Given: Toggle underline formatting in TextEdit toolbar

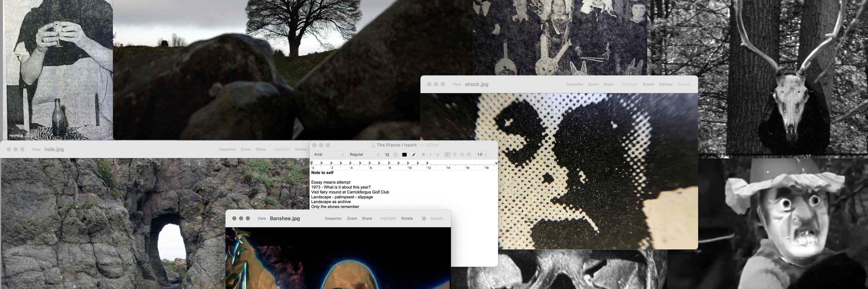Looking at the screenshot, I should click(438, 154).
